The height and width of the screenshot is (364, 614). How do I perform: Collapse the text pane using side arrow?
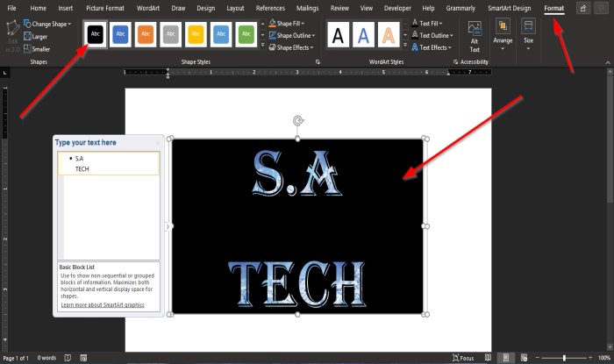point(167,226)
